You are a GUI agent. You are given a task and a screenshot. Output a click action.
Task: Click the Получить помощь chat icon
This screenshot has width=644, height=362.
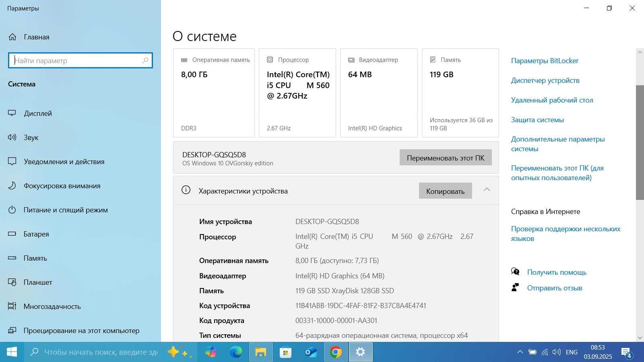[x=515, y=271]
